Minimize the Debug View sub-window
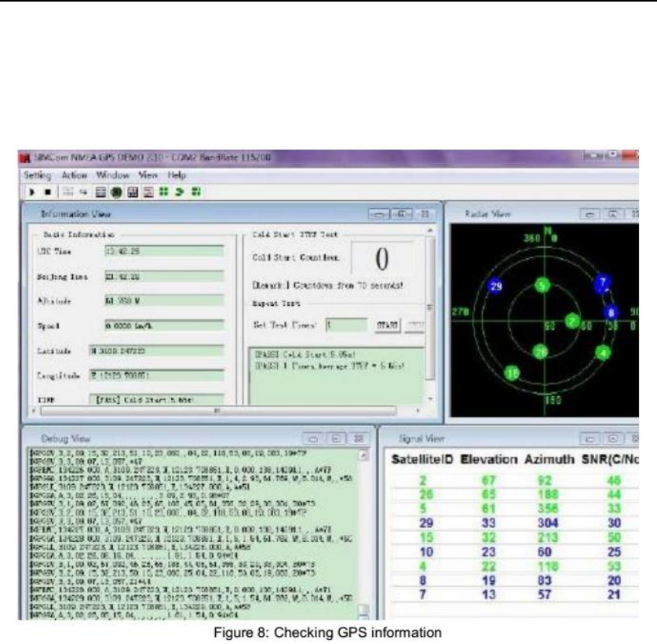Image resolution: width=657 pixels, height=644 pixels. [x=313, y=438]
